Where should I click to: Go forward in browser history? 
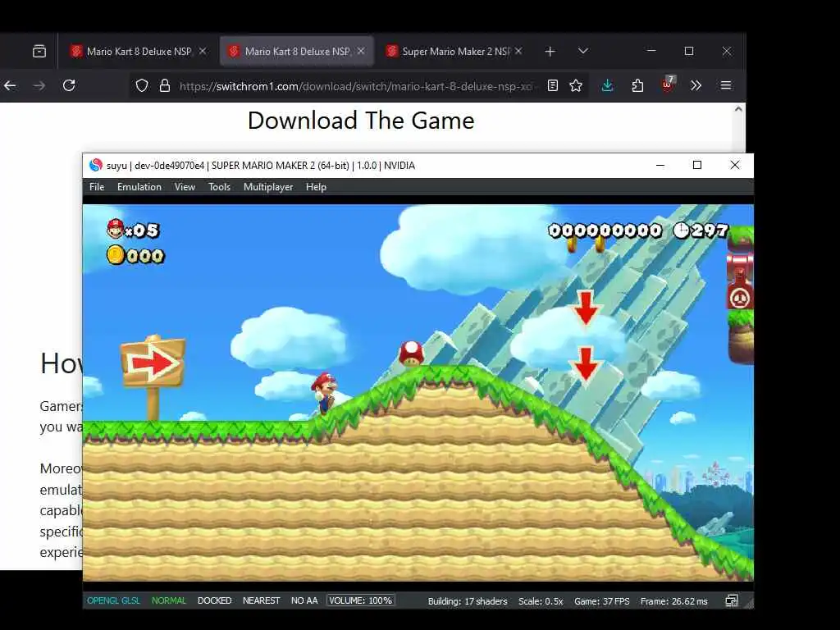(39, 85)
